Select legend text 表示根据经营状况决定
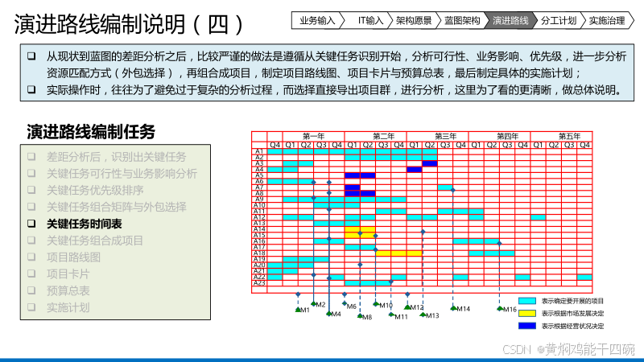This screenshot has height=362, width=644. point(572,327)
